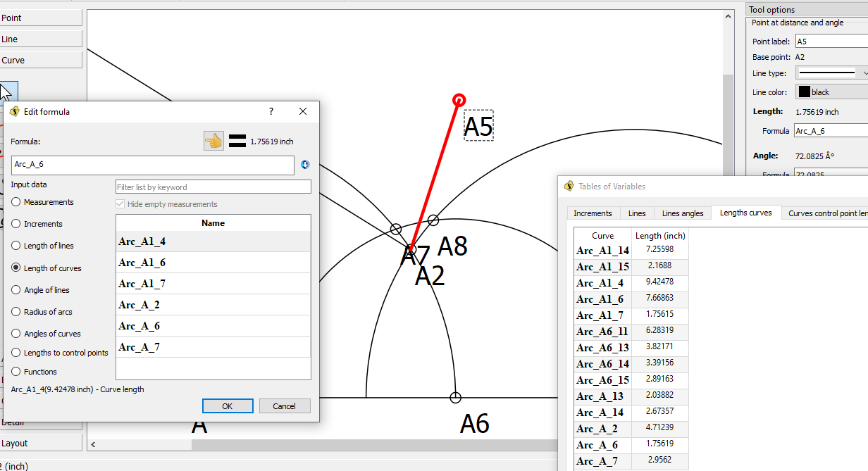Click the Filter list by keyword field
The width and height of the screenshot is (868, 471).
[213, 187]
